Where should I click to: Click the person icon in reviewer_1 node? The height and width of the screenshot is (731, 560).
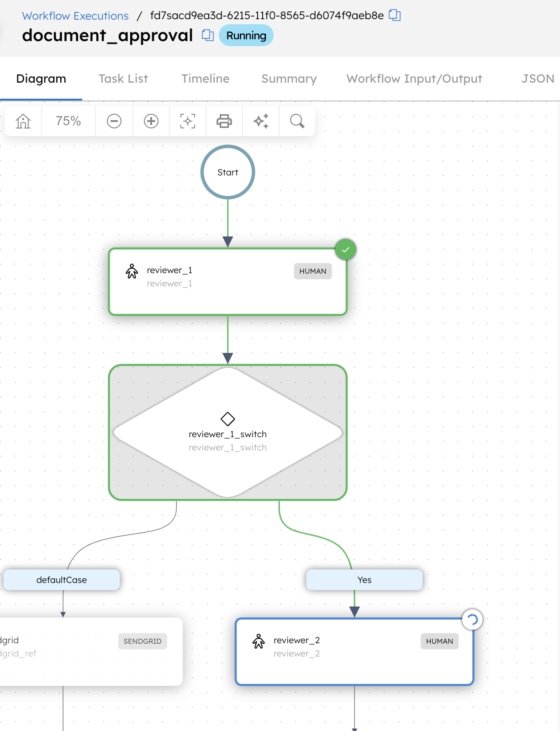coord(132,271)
